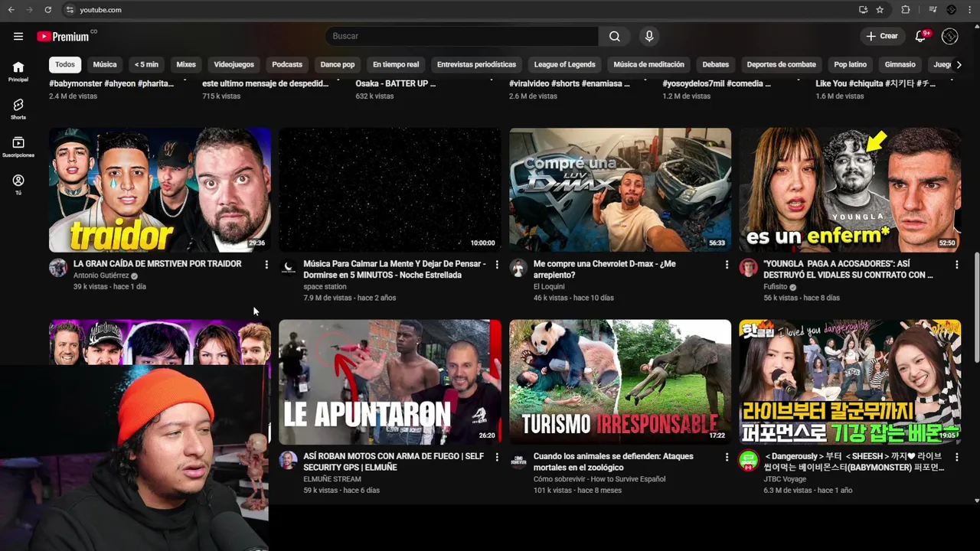This screenshot has height=551, width=980.
Task: Select the Debates filter chip
Action: pos(716,65)
